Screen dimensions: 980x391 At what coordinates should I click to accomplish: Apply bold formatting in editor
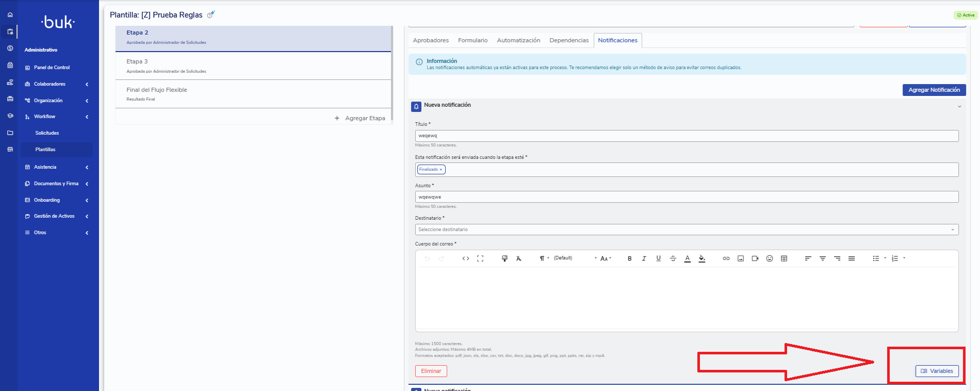tap(629, 258)
